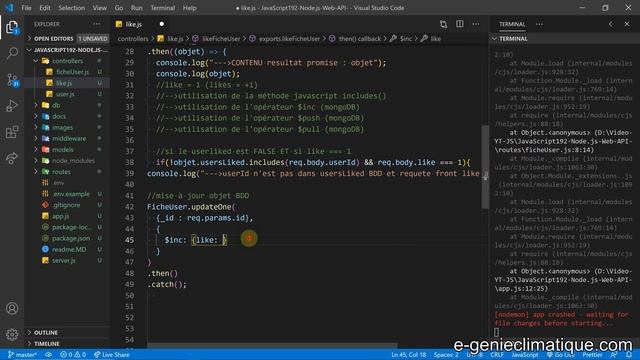Viewport: 640px width, 360px height.
Task: Open the Run menu
Action: (137, 8)
